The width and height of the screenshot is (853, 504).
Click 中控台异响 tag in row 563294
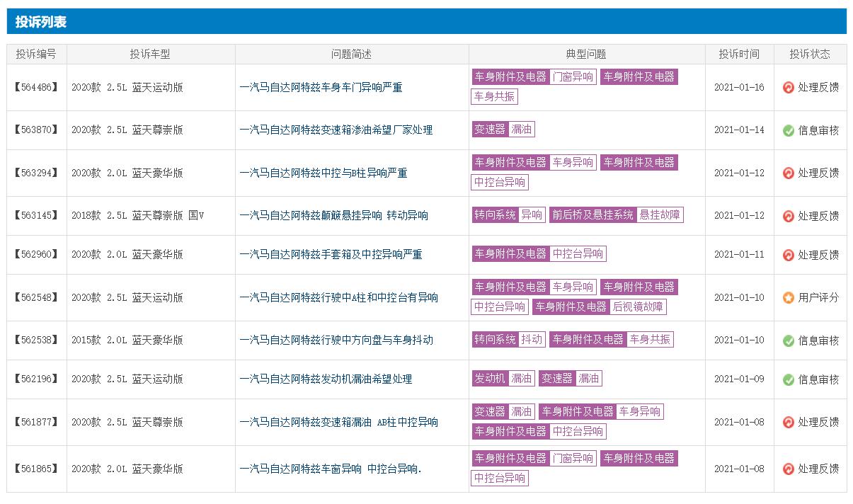[500, 183]
